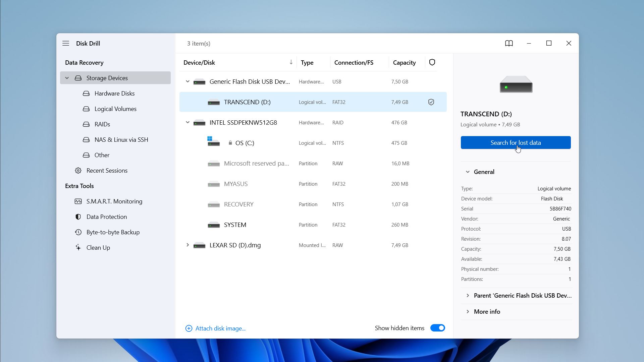The image size is (644, 362).
Task: Click the Byte-to-byte Backup icon
Action: pyautogui.click(x=78, y=232)
